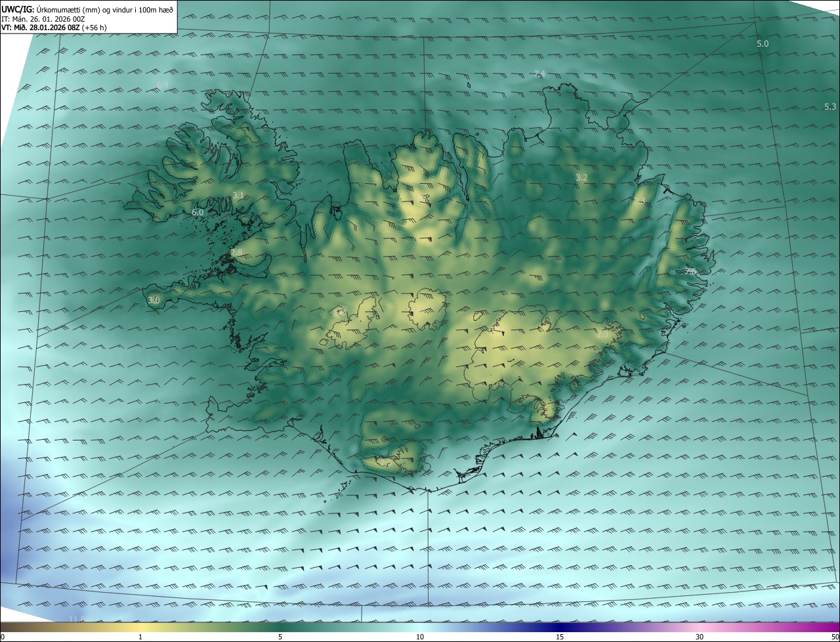Viewport: 840px width, 642px height.
Task: Click the valid time 'VT: Mið. 28.01.2026 08Z (+56 h)'
Action: coord(54,28)
